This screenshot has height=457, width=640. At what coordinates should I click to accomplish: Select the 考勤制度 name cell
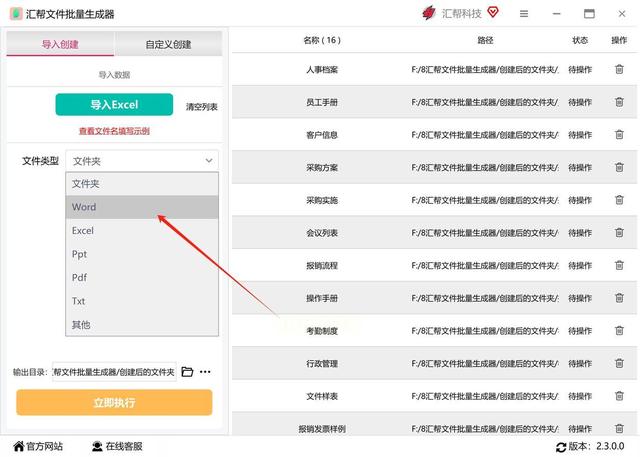[x=322, y=331]
